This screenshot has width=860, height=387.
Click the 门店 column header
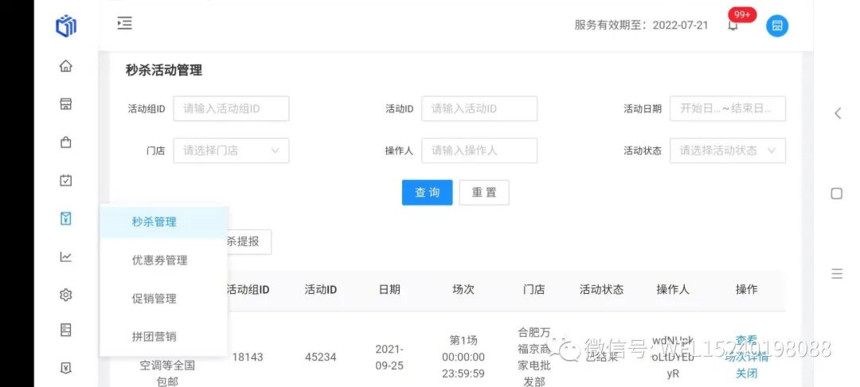pos(534,289)
